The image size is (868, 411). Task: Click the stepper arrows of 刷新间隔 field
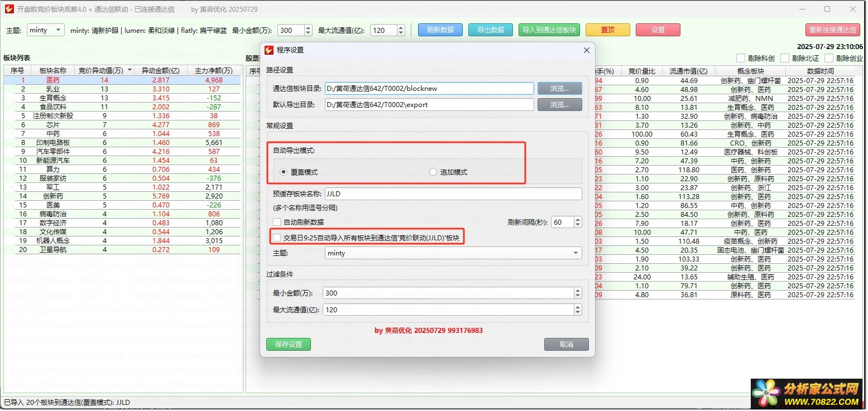point(578,222)
